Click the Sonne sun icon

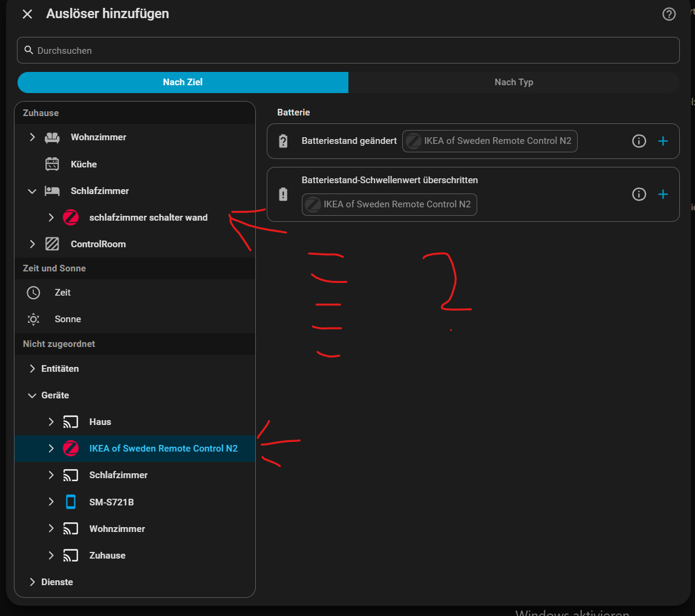click(x=33, y=319)
